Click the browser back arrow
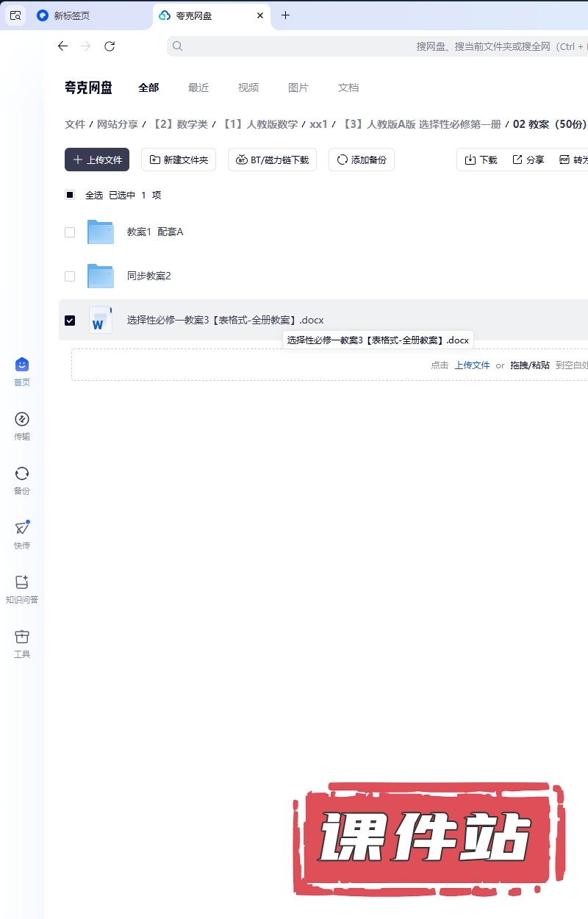The width and height of the screenshot is (588, 919). (63, 46)
